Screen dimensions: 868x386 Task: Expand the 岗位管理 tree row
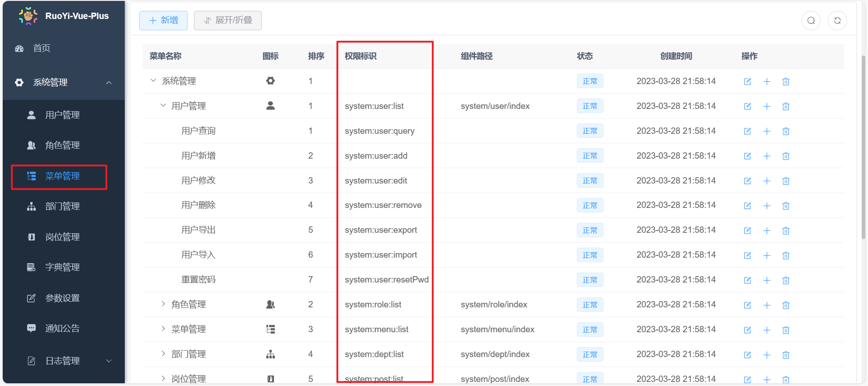pos(163,378)
